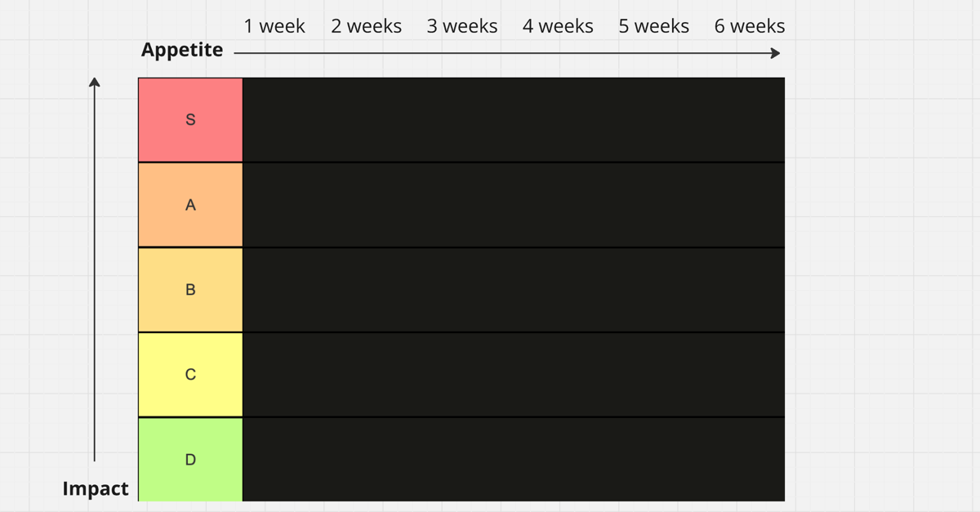The image size is (980, 512).
Task: Select the light orange B tier cell
Action: point(190,290)
